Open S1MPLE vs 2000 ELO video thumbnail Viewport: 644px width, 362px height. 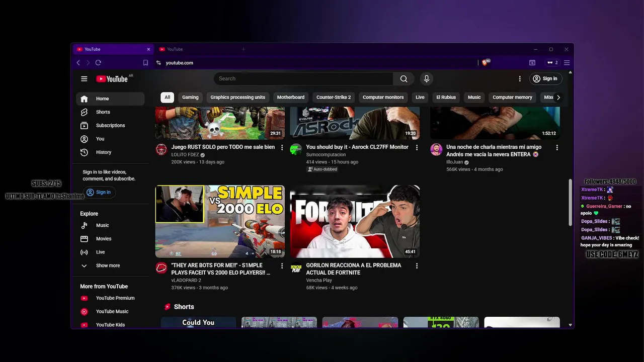pyautogui.click(x=220, y=221)
